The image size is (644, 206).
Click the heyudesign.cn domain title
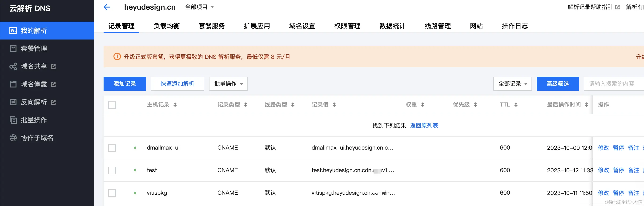click(150, 7)
